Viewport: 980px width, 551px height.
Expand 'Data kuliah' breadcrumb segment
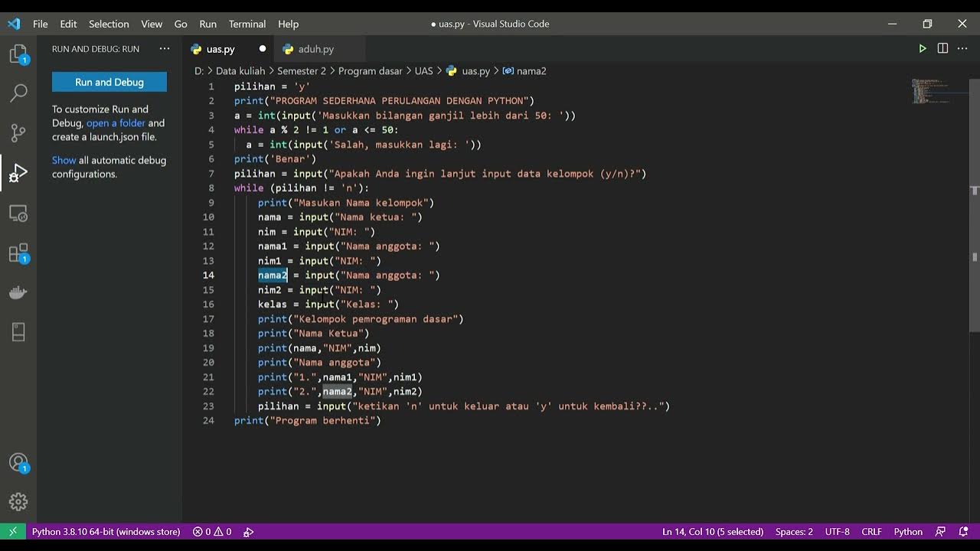(x=240, y=70)
